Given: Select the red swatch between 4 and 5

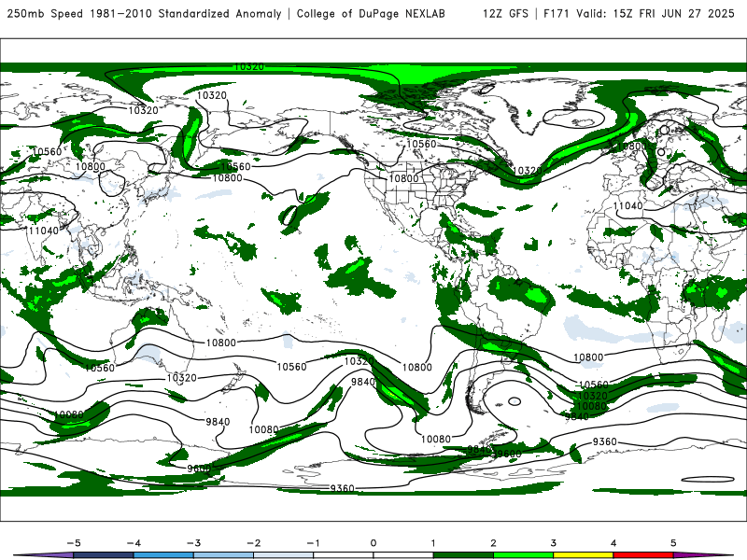Looking at the screenshot, I should pos(643,555).
